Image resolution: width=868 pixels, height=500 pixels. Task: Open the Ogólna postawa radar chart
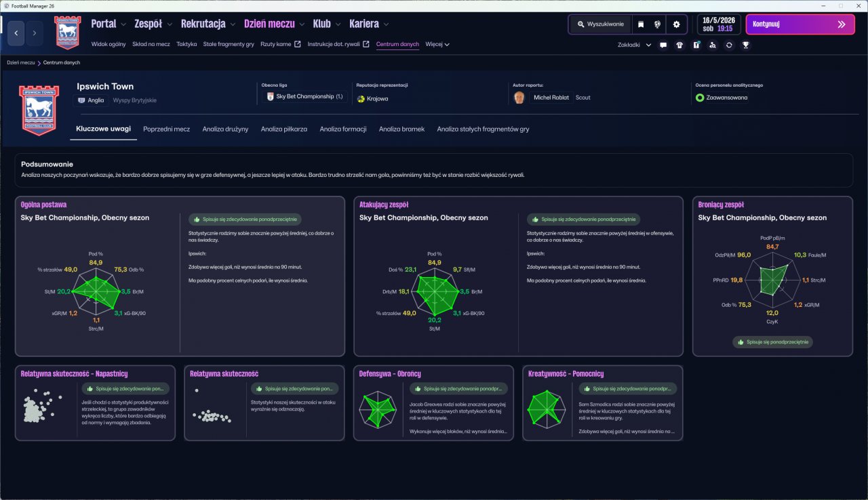[x=96, y=291]
